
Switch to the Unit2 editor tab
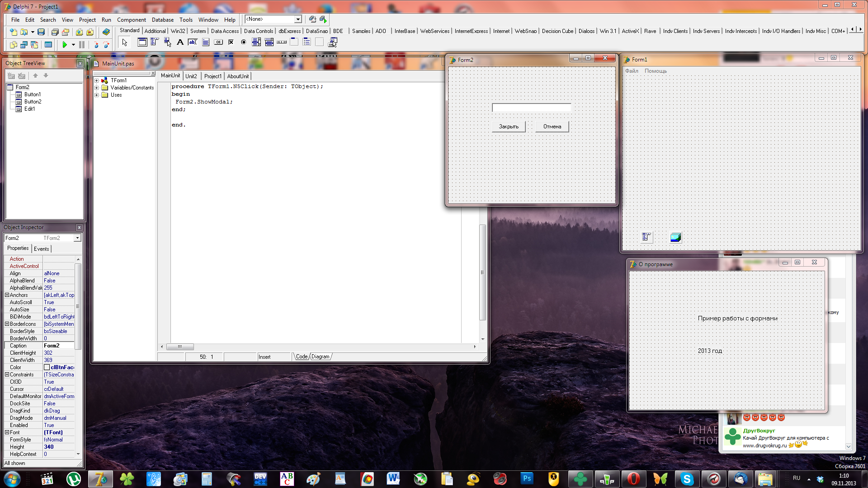pos(191,76)
